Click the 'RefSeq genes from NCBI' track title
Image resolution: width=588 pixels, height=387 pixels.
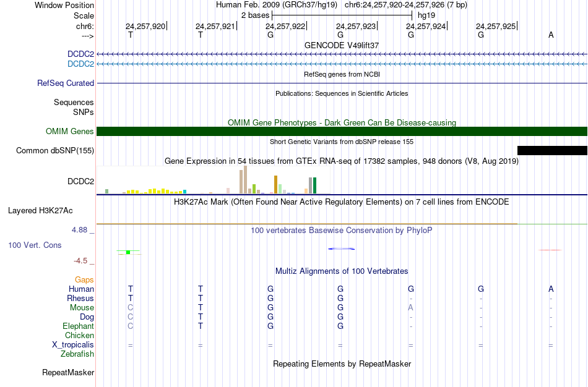pyautogui.click(x=342, y=75)
